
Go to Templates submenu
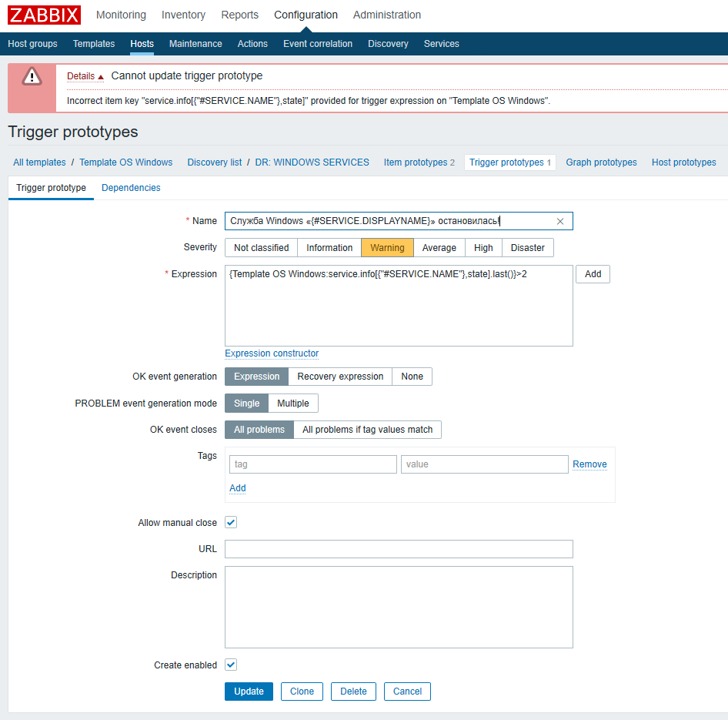(94, 44)
